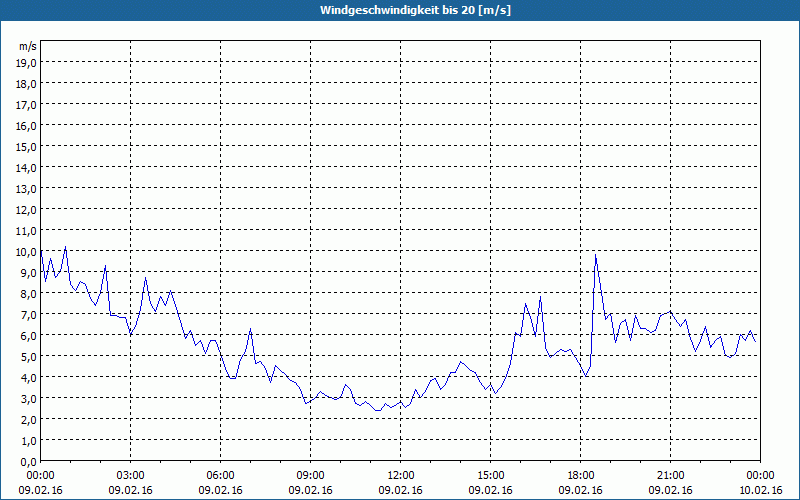Select the 13,0 y-axis label
The height and width of the screenshot is (500, 800).
click(26, 189)
